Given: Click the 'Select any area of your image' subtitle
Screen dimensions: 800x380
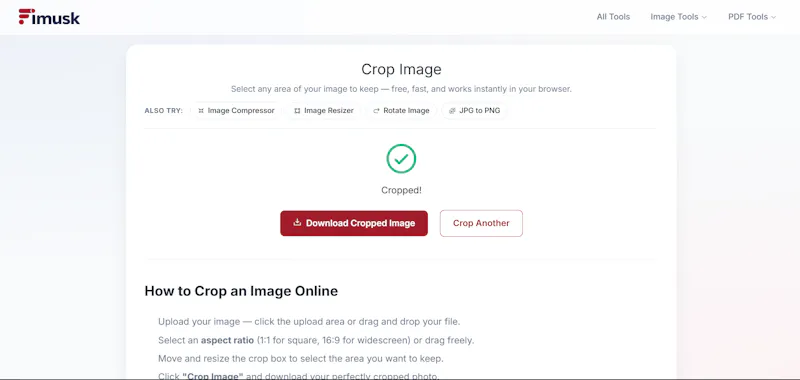Looking at the screenshot, I should [401, 89].
